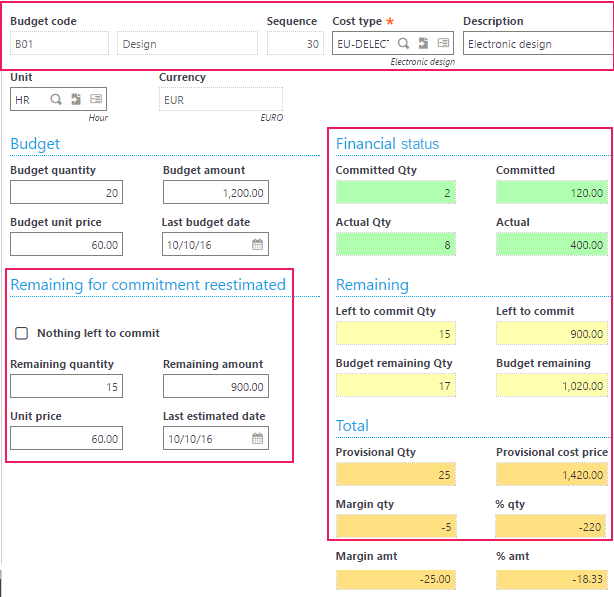Click the Cost type record card icon

click(x=443, y=43)
